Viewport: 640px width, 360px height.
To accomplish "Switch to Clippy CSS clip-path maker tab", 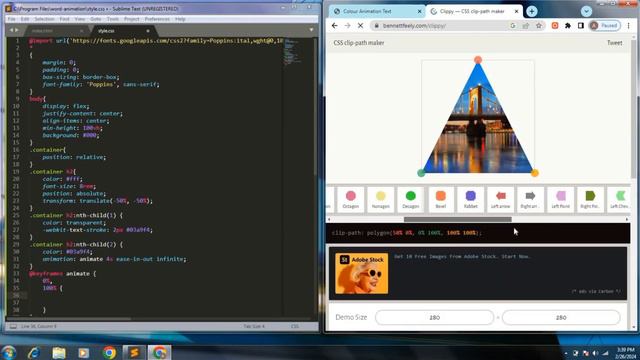I will tap(472, 11).
